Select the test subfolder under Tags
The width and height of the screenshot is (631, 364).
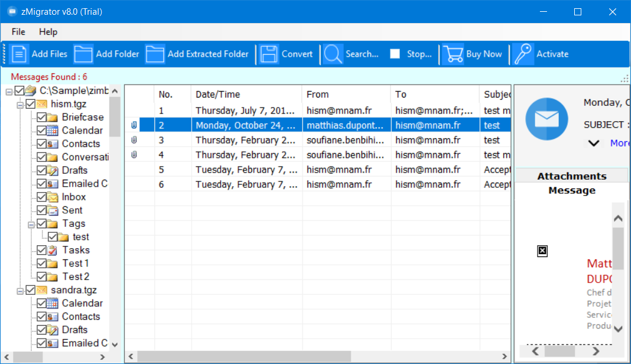click(x=80, y=237)
